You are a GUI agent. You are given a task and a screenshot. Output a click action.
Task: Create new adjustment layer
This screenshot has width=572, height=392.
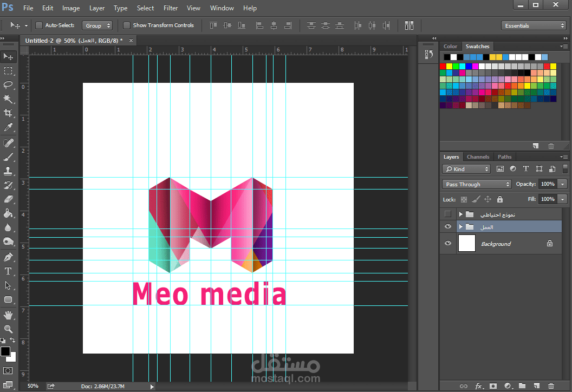point(508,386)
